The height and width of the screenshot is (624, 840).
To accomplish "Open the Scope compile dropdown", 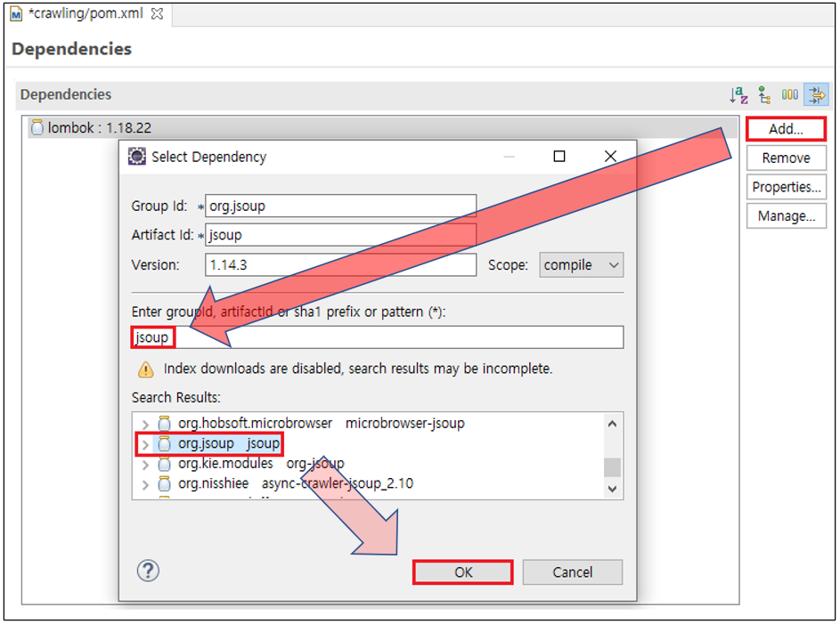I will 582,265.
